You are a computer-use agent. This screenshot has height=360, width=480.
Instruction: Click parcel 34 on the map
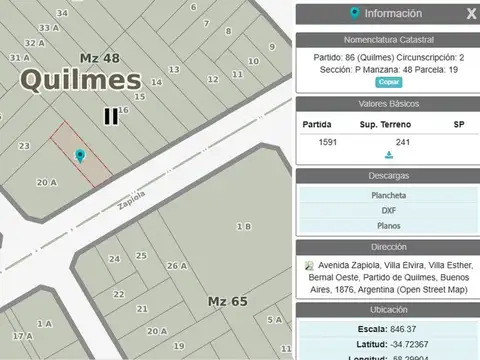62,13
